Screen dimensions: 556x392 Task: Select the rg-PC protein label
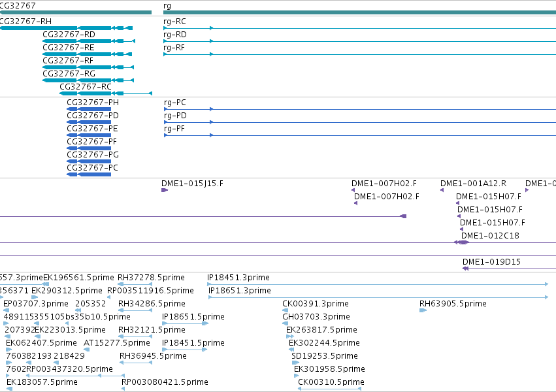175,103
